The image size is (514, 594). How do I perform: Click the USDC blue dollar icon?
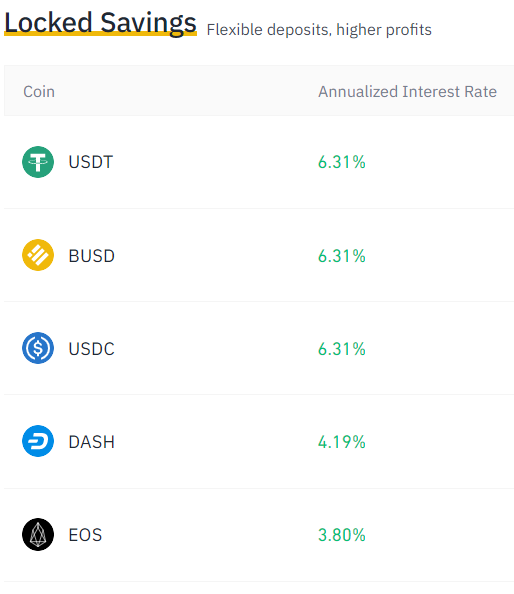38,348
